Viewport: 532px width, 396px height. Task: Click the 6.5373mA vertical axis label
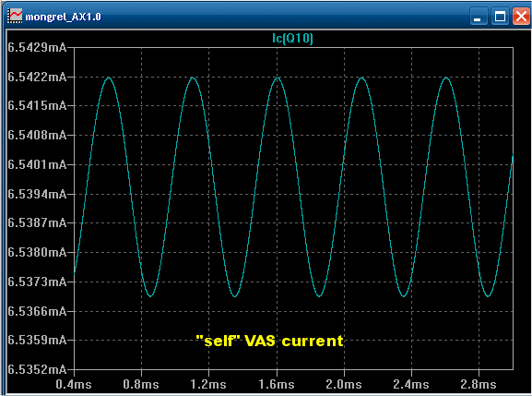click(37, 282)
